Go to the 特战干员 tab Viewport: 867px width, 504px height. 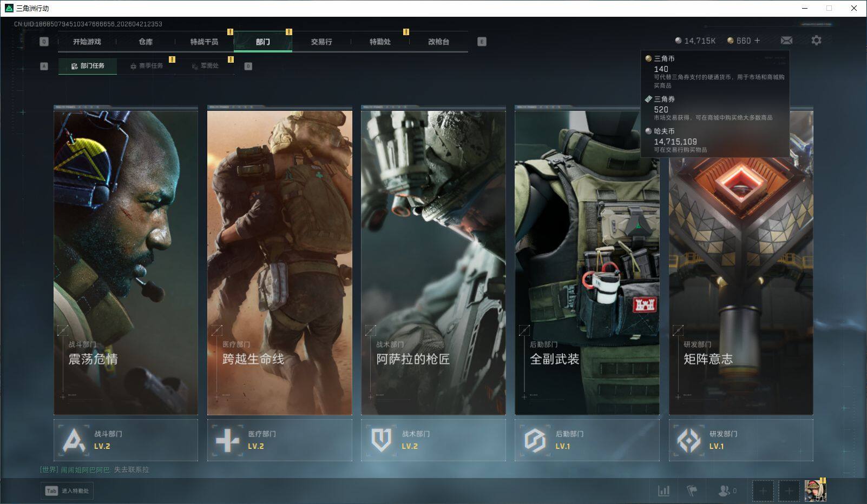tap(204, 42)
